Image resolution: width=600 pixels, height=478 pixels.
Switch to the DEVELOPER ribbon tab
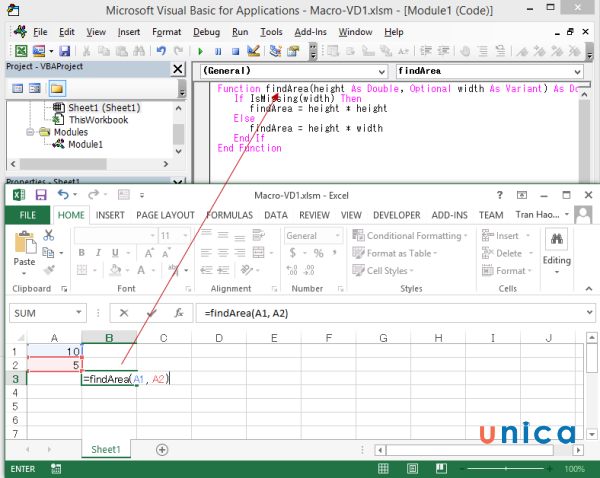tap(396, 215)
